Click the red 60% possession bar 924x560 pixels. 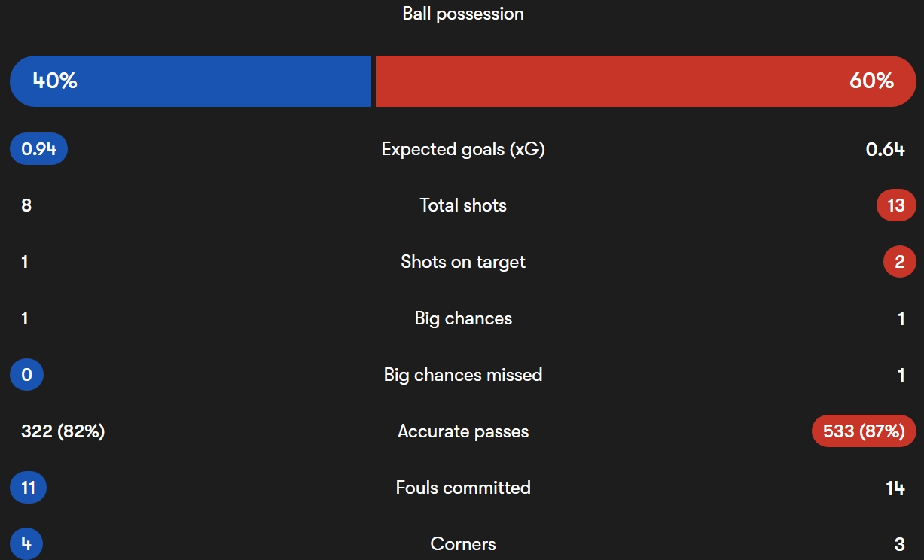coord(645,81)
